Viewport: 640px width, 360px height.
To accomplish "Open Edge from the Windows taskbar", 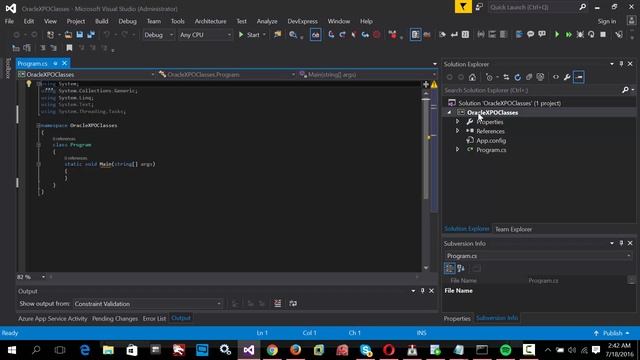I will pyautogui.click(x=84, y=350).
